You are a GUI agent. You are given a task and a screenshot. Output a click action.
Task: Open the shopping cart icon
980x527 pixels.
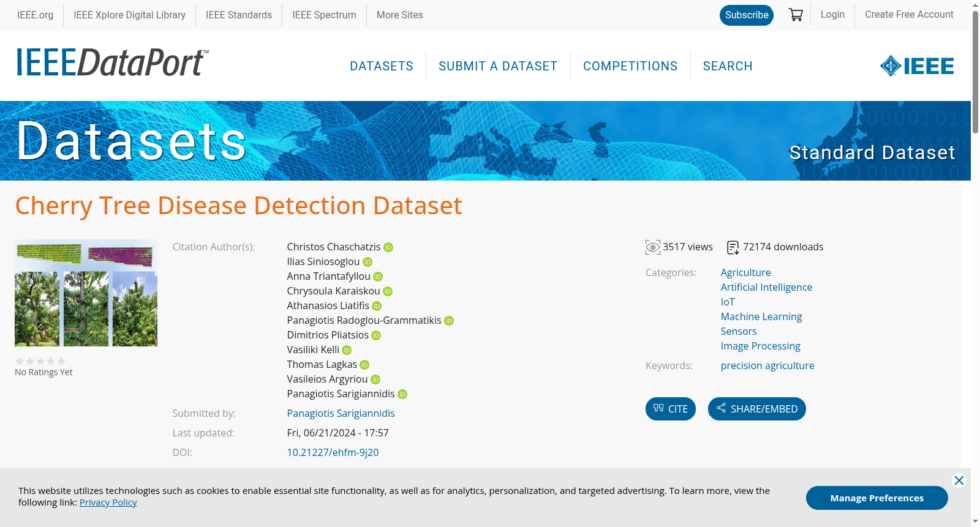[796, 15]
